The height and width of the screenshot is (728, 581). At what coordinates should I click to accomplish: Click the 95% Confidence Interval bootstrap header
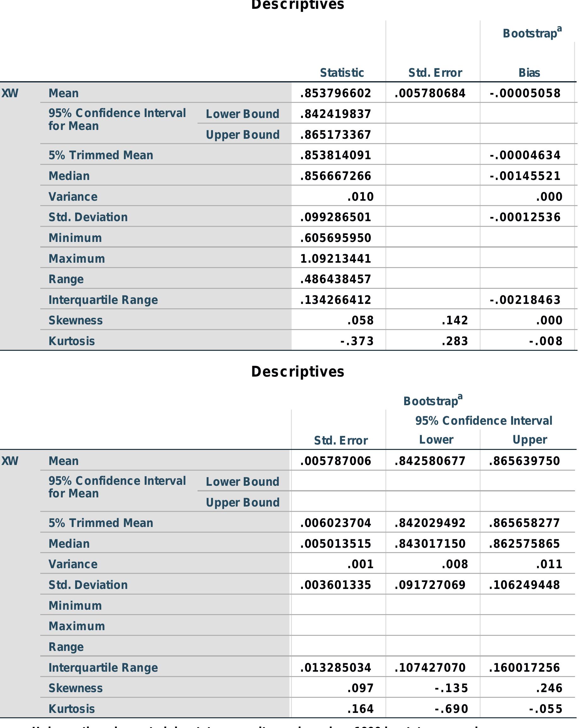coord(483,421)
